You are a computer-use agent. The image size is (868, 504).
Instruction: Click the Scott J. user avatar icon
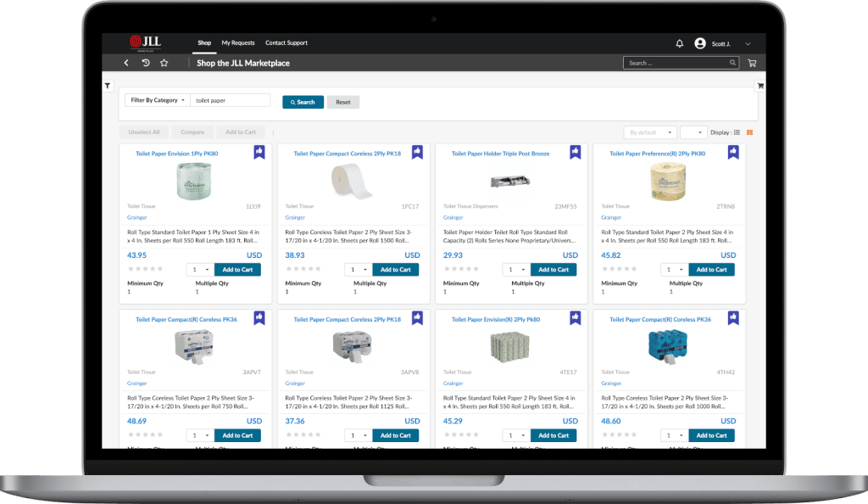[x=699, y=43]
